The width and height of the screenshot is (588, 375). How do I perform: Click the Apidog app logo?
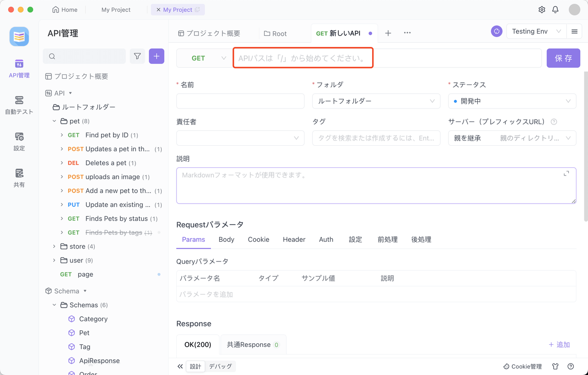coord(19,37)
